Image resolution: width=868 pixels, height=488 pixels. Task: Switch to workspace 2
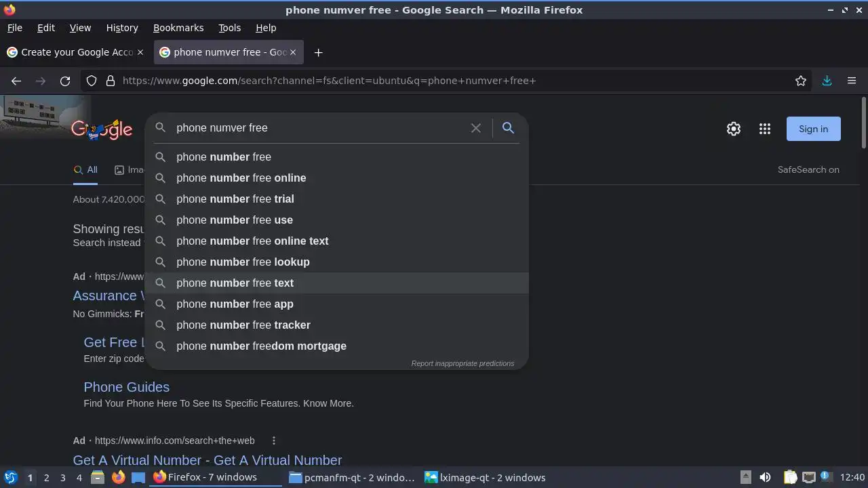coord(46,478)
